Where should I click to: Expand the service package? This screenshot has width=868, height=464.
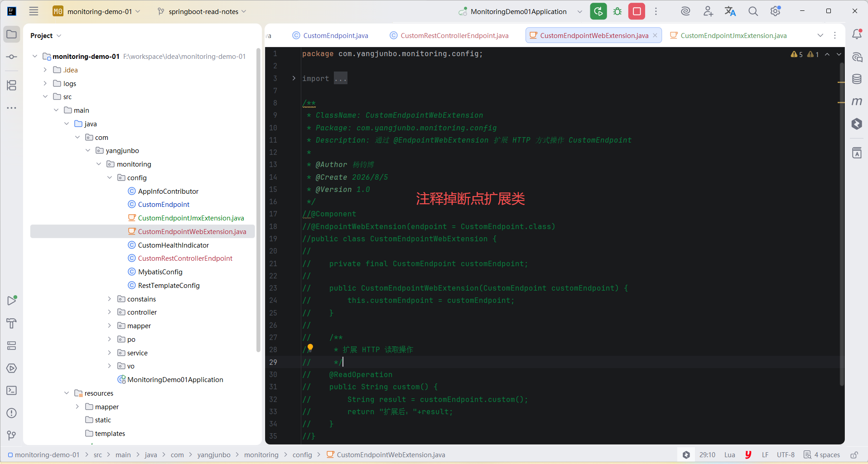(x=109, y=353)
